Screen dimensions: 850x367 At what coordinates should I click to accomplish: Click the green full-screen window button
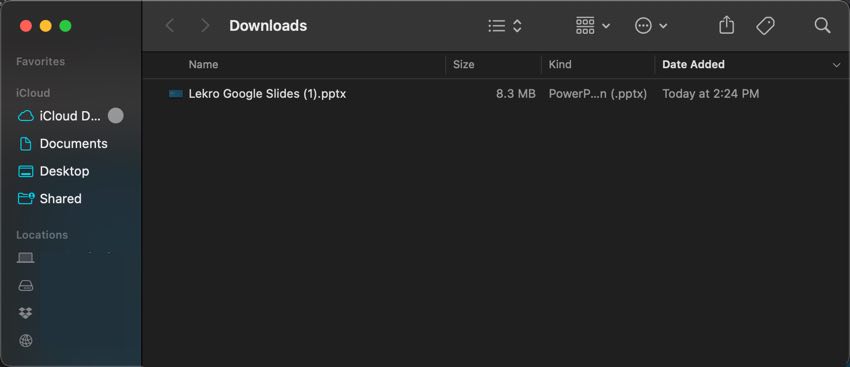(66, 26)
